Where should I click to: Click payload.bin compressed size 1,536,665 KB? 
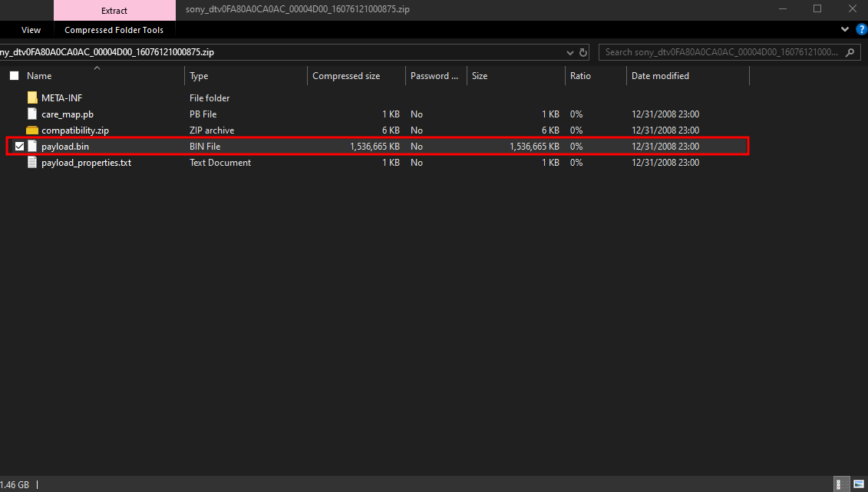(375, 146)
